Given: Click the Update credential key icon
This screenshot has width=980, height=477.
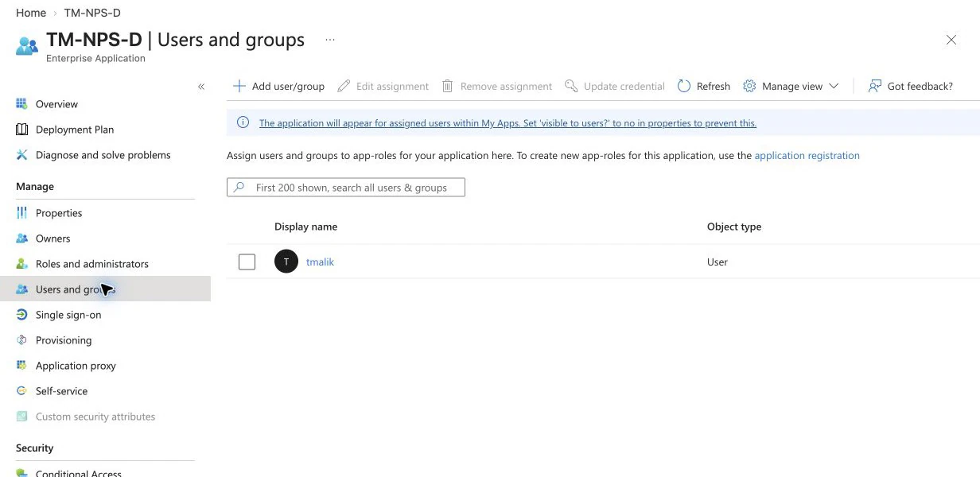Looking at the screenshot, I should click(571, 86).
